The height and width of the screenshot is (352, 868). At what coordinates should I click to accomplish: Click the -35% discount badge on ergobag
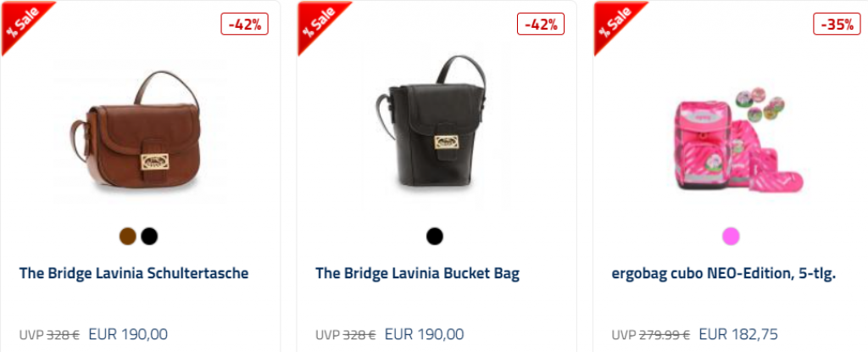pos(837,25)
